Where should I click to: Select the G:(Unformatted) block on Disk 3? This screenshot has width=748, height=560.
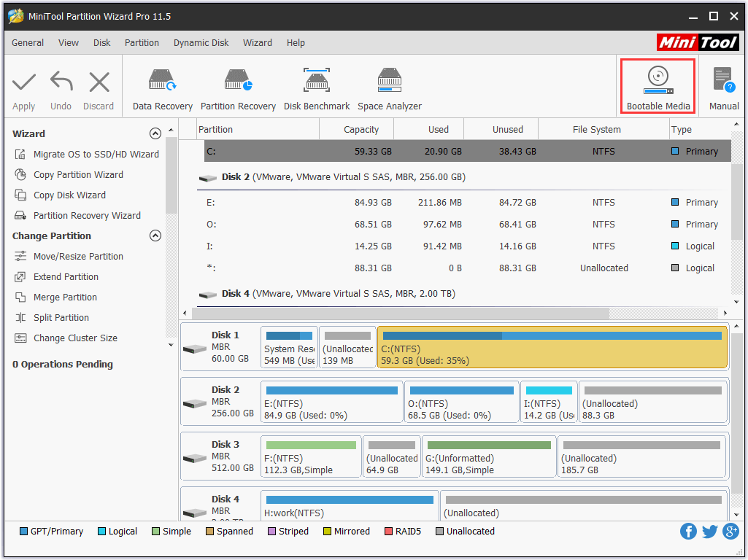pyautogui.click(x=489, y=456)
